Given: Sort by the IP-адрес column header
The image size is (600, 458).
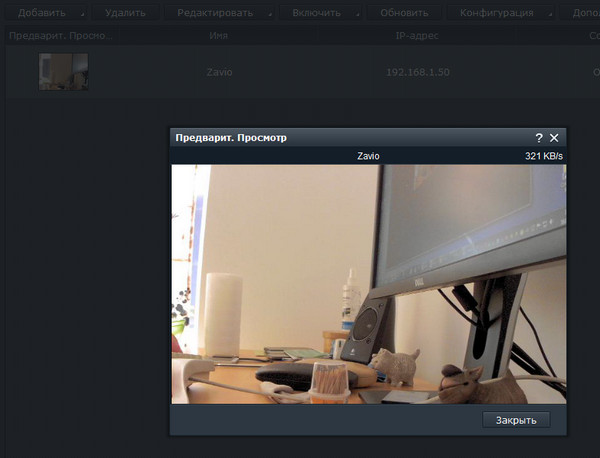Looking at the screenshot, I should pyautogui.click(x=417, y=35).
